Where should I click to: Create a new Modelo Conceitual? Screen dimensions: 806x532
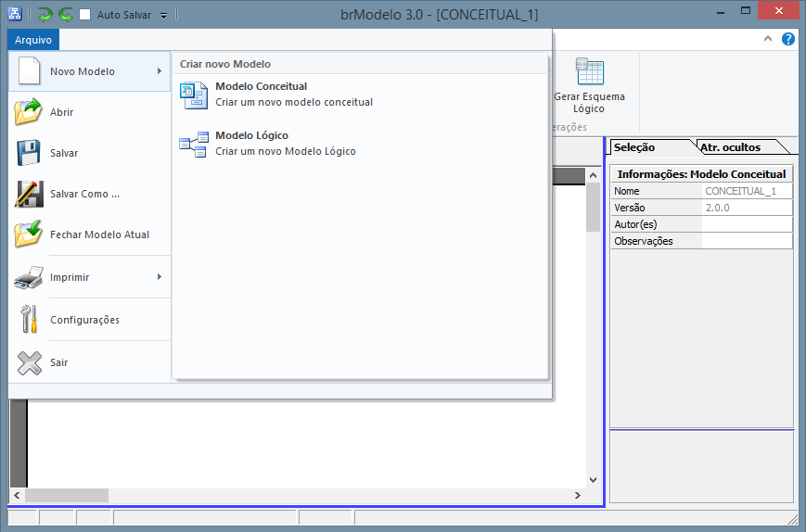(x=360, y=95)
